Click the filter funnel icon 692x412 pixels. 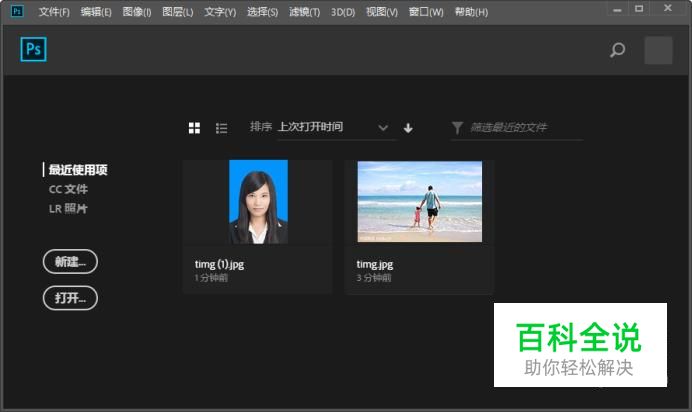[458, 128]
